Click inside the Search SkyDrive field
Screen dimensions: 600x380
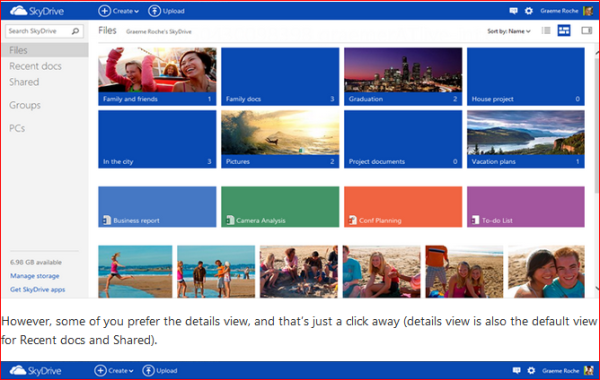(x=38, y=31)
